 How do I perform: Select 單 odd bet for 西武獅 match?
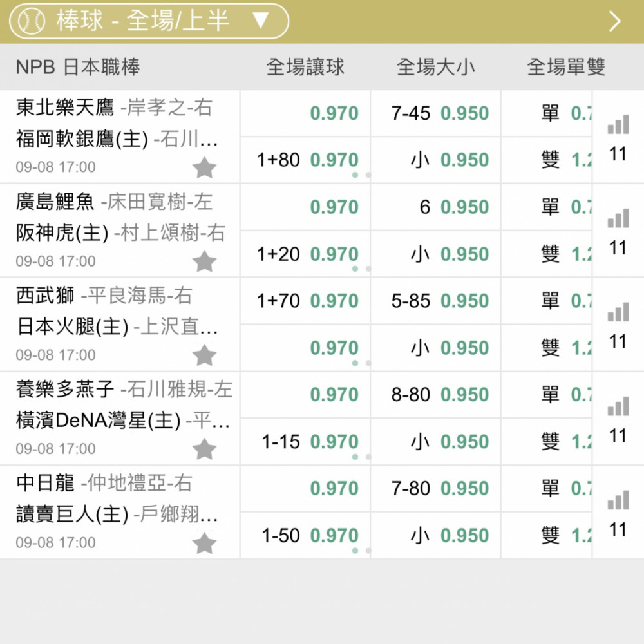[x=547, y=301]
